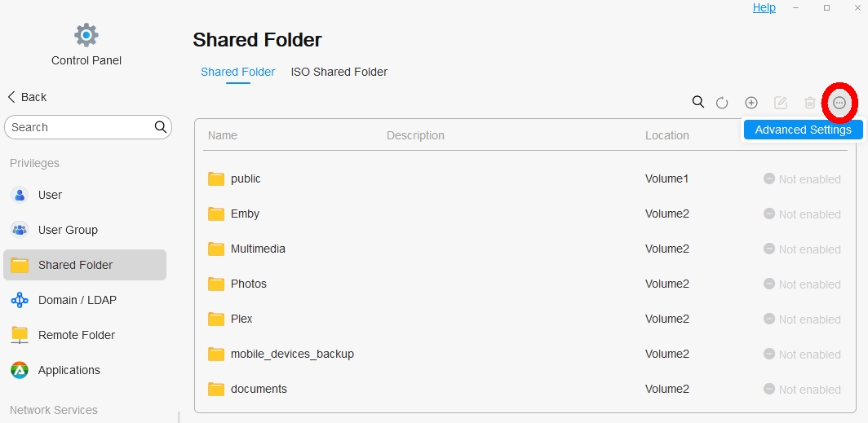The image size is (868, 423).
Task: Click the add shared folder plus icon
Action: 751,103
